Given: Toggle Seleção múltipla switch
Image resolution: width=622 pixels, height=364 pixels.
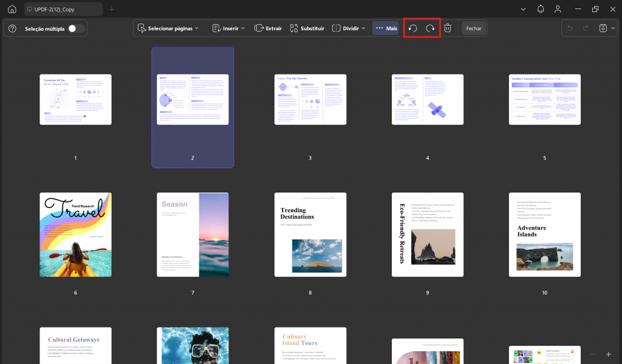Looking at the screenshot, I should pos(76,29).
